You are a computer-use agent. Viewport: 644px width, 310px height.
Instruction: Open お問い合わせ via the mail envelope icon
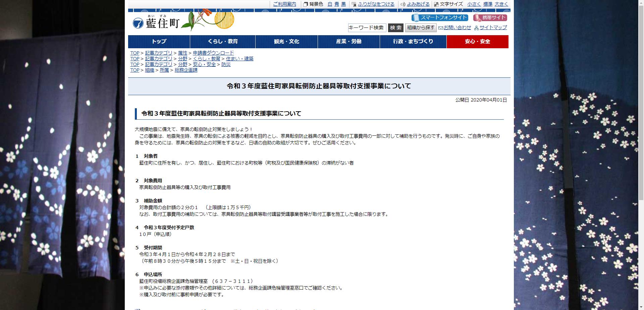click(x=440, y=28)
